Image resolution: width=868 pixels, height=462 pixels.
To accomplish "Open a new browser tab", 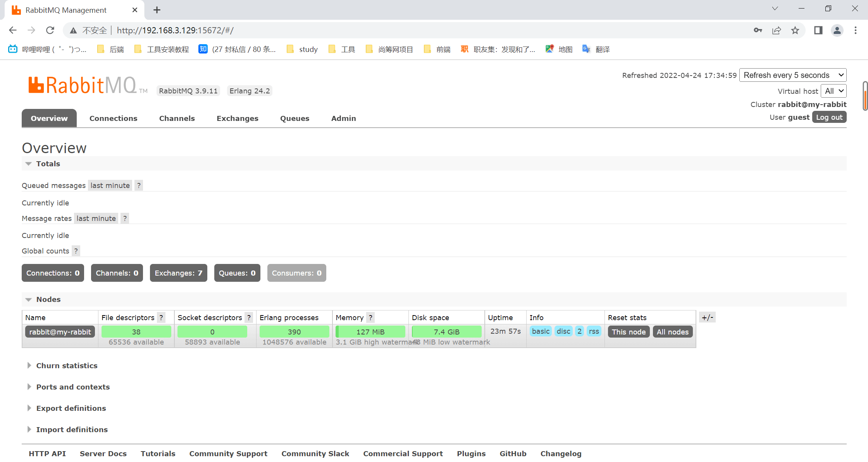I will pyautogui.click(x=157, y=10).
